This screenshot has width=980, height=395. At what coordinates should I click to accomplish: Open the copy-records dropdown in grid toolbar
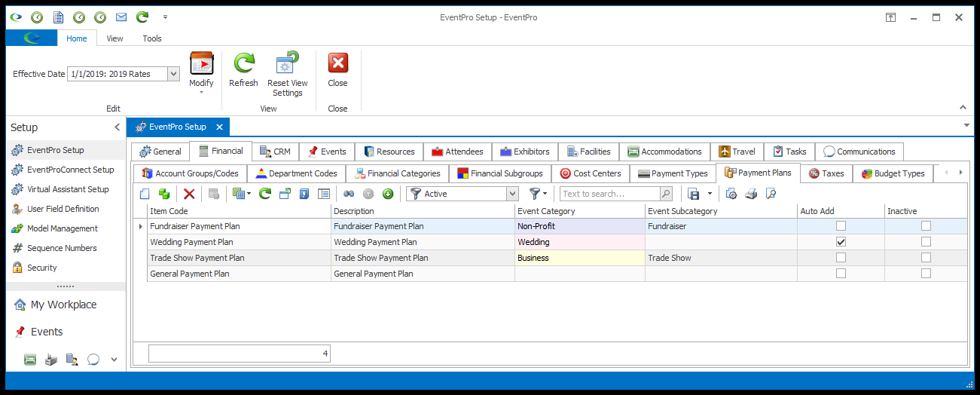249,194
